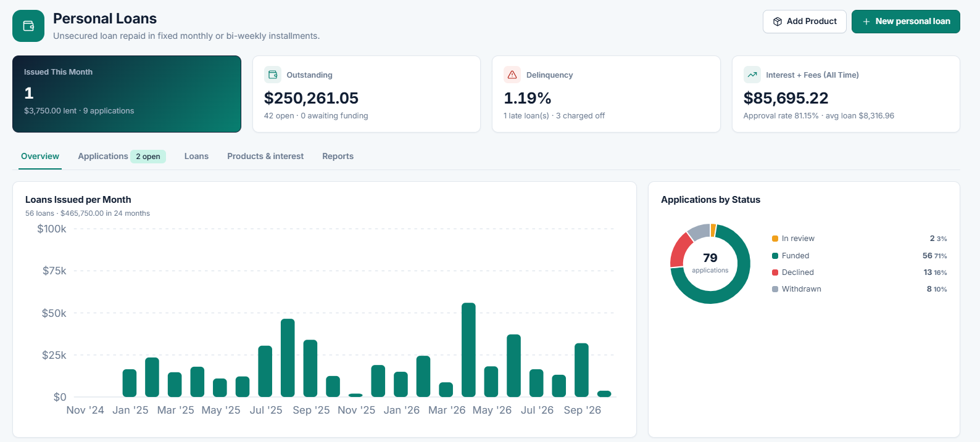This screenshot has width=980, height=442.
Task: Click the green wallet icon beside Personal Loans
Action: [x=28, y=26]
